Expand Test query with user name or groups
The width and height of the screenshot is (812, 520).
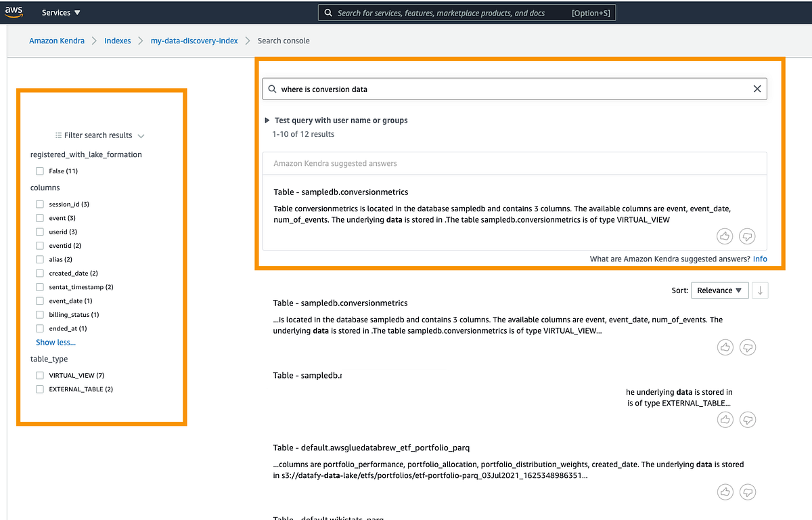(x=337, y=121)
